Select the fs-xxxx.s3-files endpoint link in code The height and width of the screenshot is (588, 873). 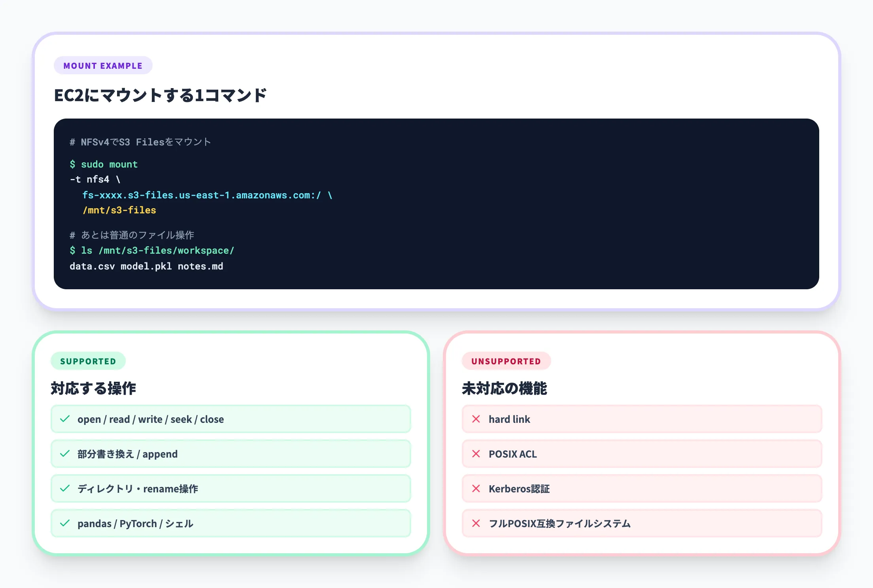(x=202, y=195)
